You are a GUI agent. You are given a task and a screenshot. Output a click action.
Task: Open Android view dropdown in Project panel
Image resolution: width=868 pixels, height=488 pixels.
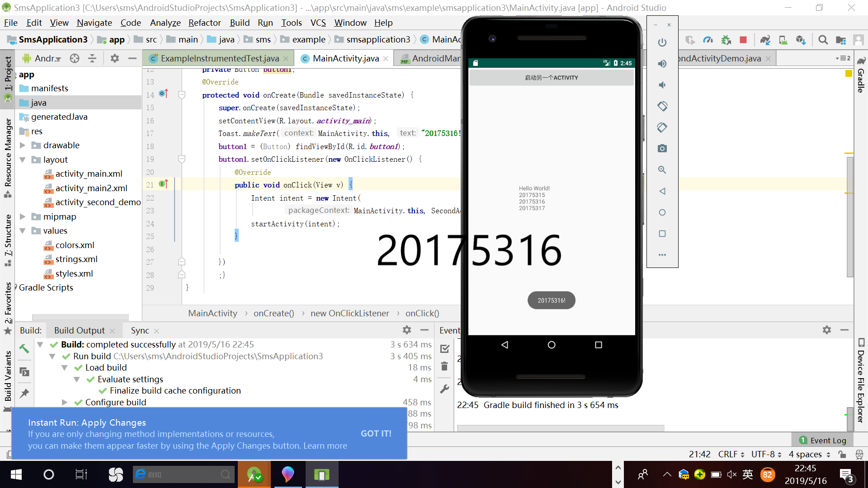(42, 58)
